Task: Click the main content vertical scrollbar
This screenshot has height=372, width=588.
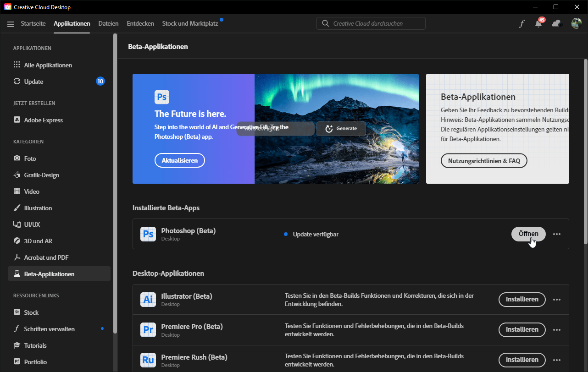Action: 585,151
